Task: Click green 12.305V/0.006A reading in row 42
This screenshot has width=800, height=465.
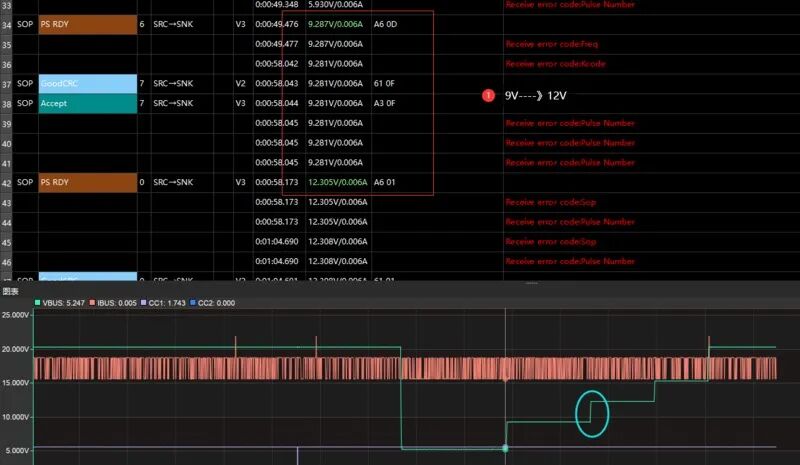Action: coord(337,182)
